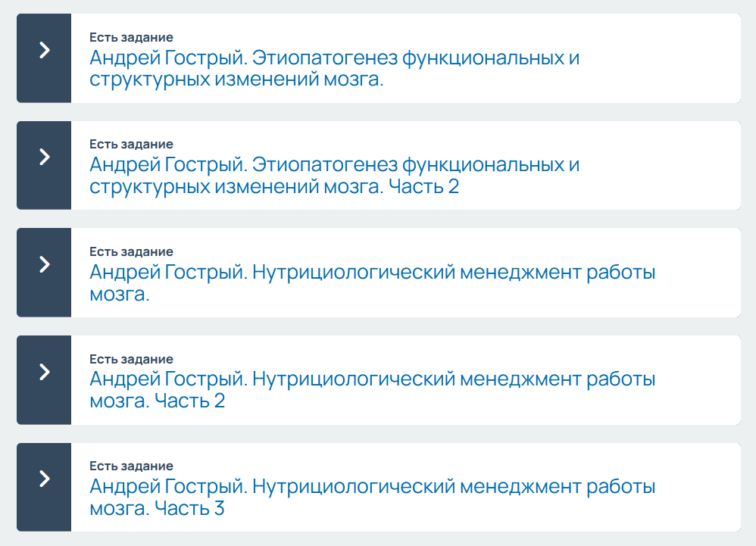This screenshot has height=546, width=756.
Task: Open 'Нутрициологический менеджмент работы мозга. Часть 2' link
Action: pos(372,389)
